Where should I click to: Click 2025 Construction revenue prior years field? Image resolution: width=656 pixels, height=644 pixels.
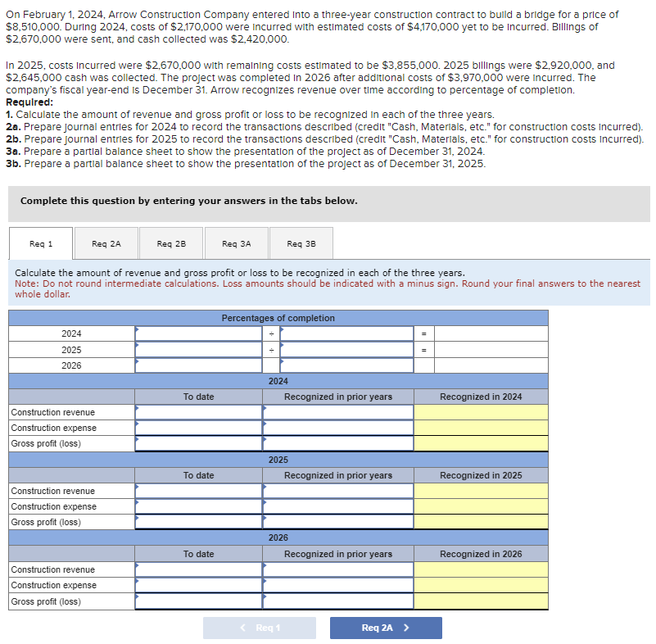[338, 491]
